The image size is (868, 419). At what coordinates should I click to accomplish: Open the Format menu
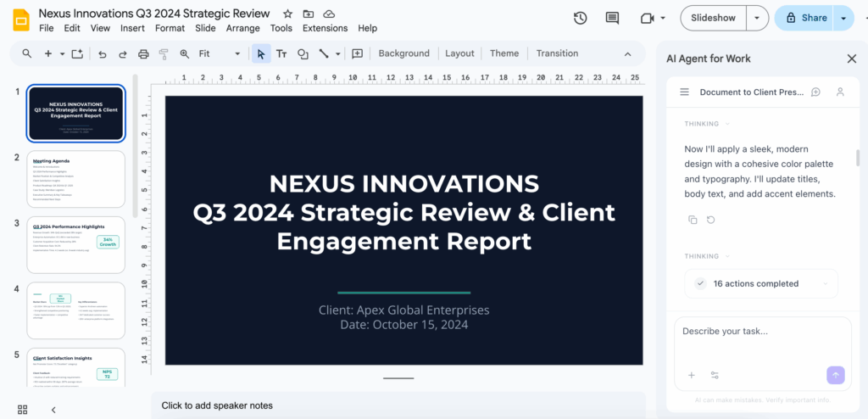pyautogui.click(x=170, y=28)
